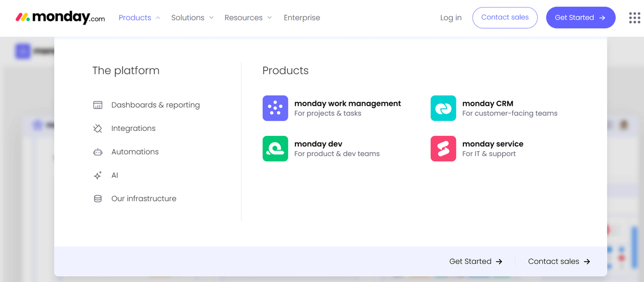This screenshot has width=644, height=282.
Task: Select monday CRM product title
Action: [488, 104]
